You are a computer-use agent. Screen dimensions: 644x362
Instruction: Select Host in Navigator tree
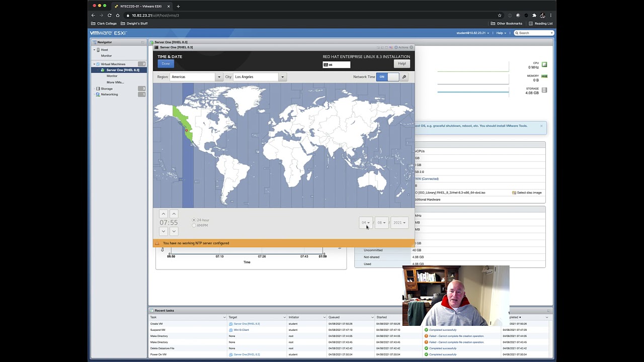click(x=104, y=50)
